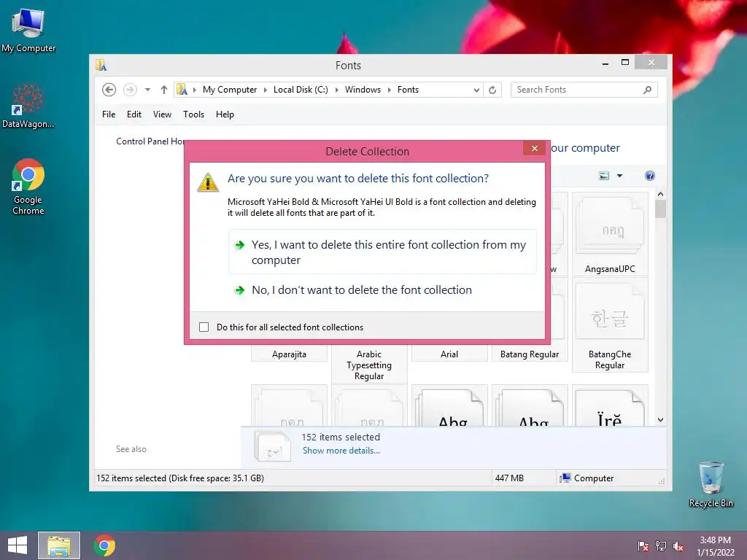Click the muted volume tray icon
The image size is (747, 560).
pyautogui.click(x=678, y=545)
